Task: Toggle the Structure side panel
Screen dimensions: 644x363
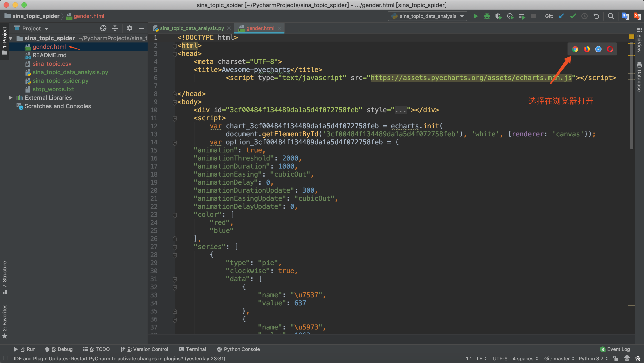Action: (x=4, y=278)
